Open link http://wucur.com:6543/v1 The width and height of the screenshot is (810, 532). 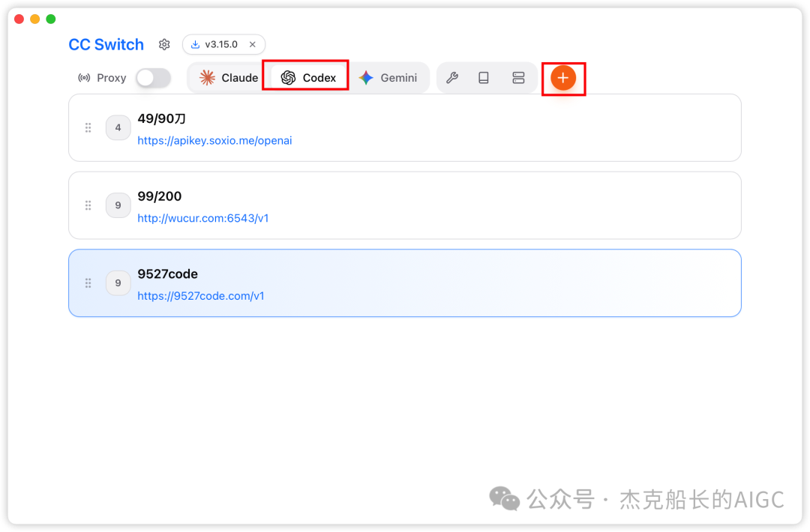[x=203, y=218]
